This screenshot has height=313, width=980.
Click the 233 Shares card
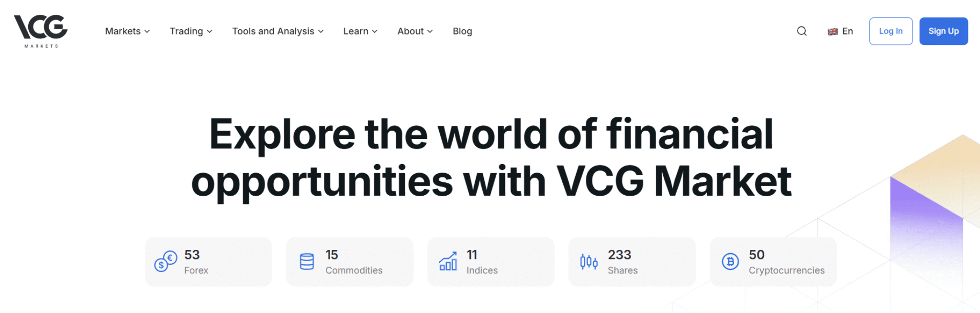pyautogui.click(x=632, y=262)
